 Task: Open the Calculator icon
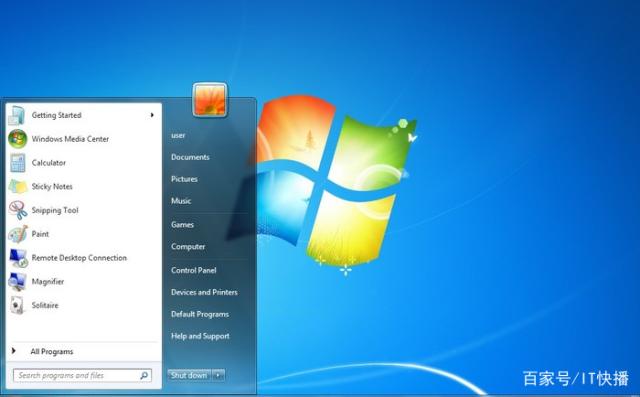pyautogui.click(x=18, y=163)
